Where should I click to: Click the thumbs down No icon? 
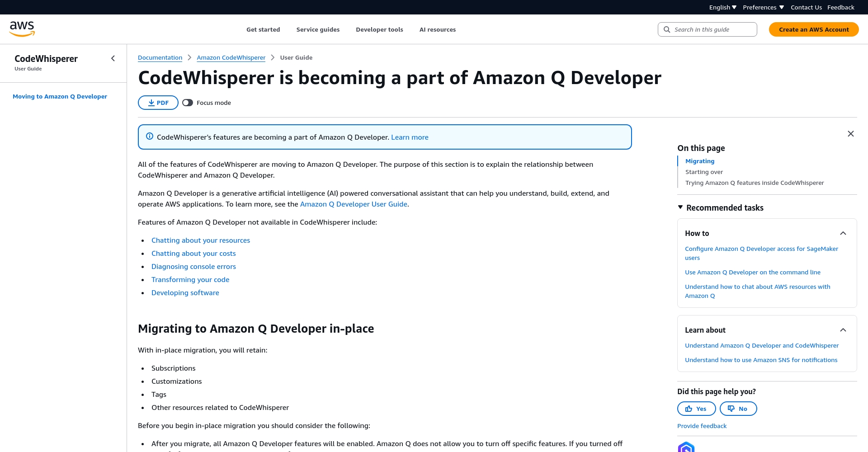pyautogui.click(x=731, y=408)
